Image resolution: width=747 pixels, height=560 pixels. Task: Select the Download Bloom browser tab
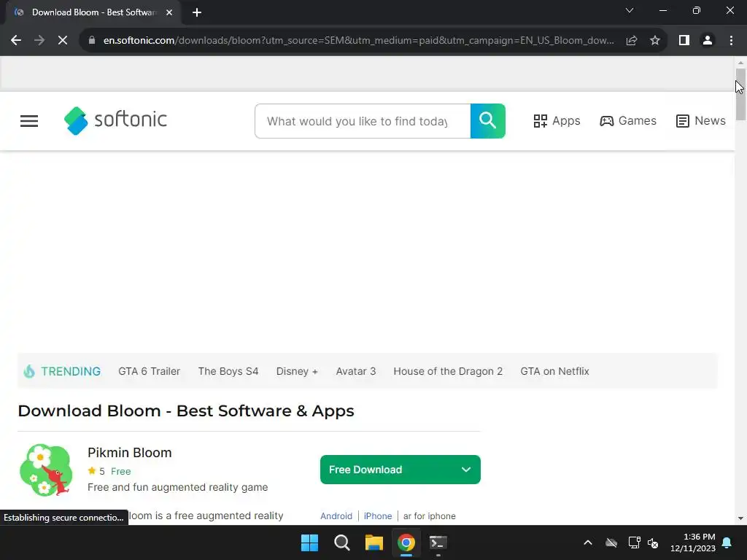click(x=93, y=12)
